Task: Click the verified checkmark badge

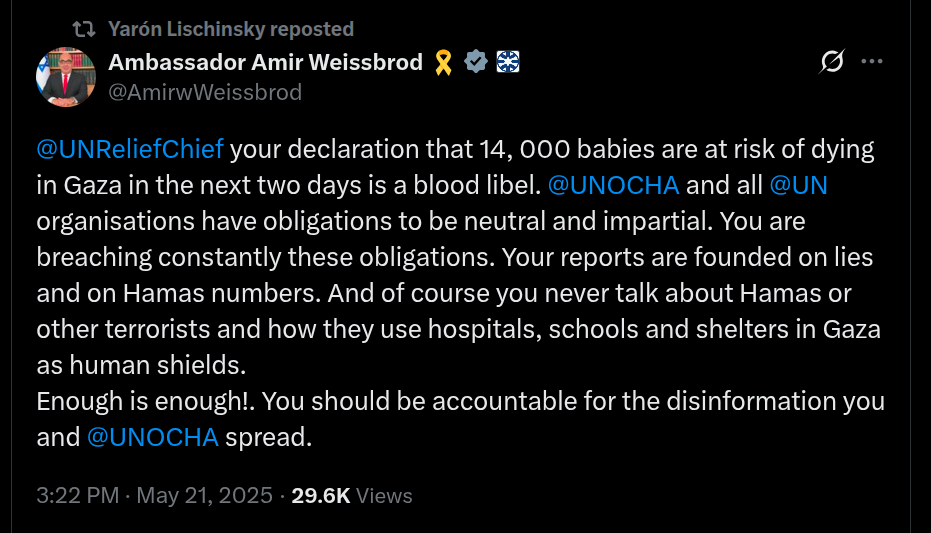Action: 476,63
